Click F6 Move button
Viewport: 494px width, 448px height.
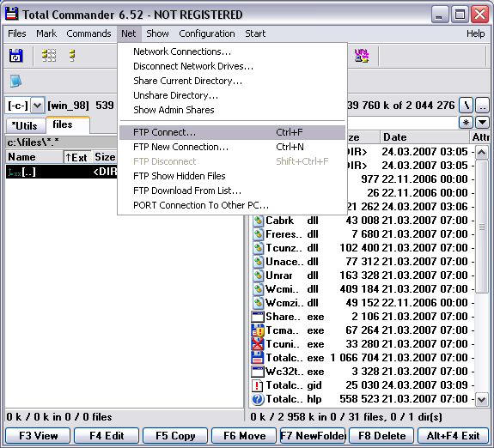[x=244, y=436]
